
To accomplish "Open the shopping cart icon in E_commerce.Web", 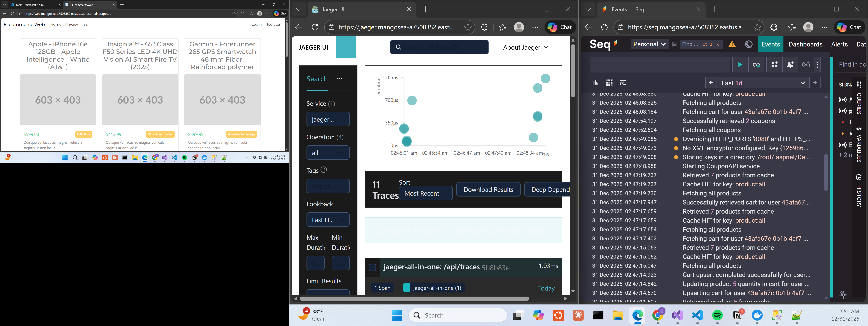I will point(85,24).
